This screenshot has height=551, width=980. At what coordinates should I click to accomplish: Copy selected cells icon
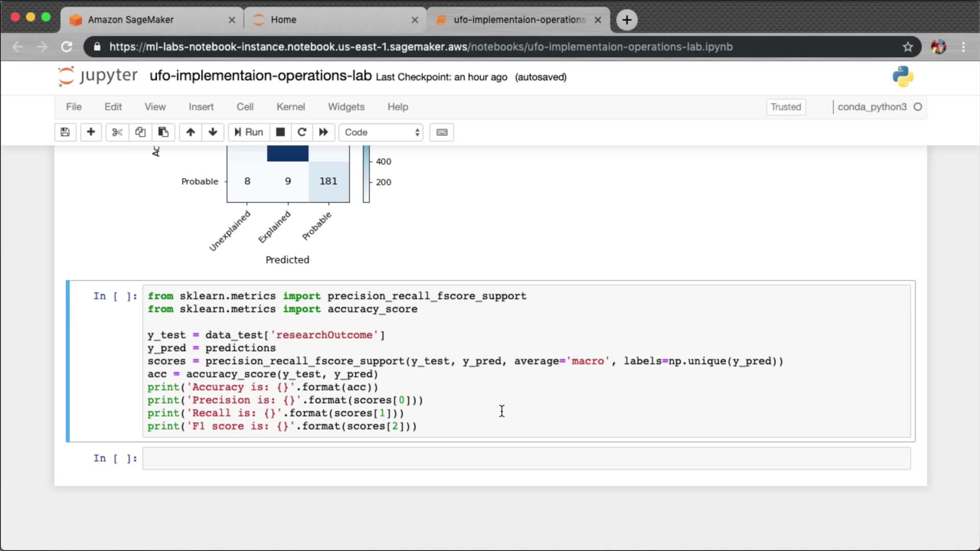140,132
